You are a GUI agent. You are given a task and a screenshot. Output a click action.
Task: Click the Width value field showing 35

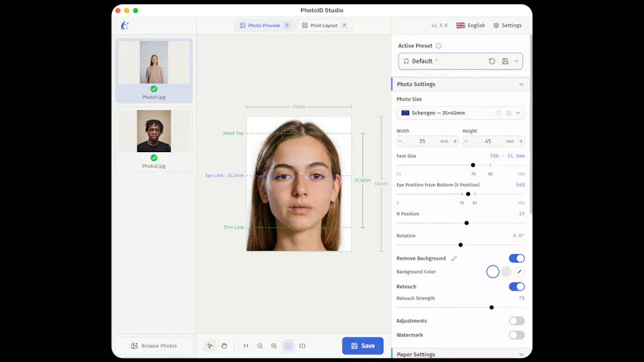pos(422,142)
